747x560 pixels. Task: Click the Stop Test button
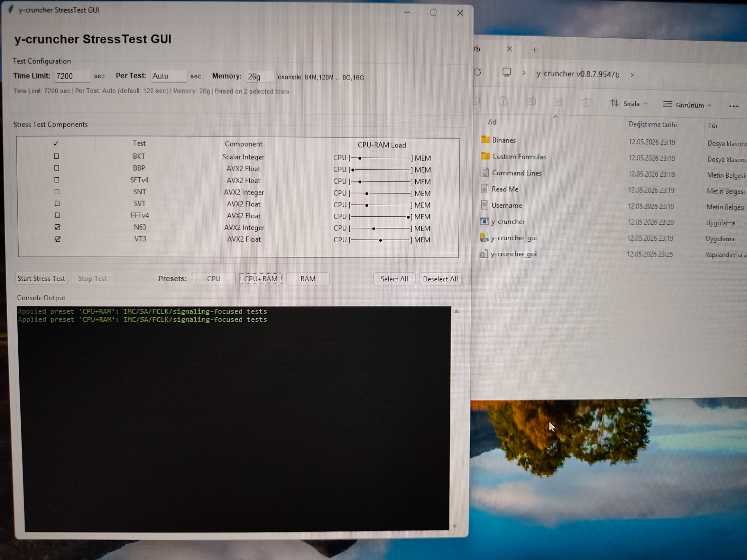point(92,279)
